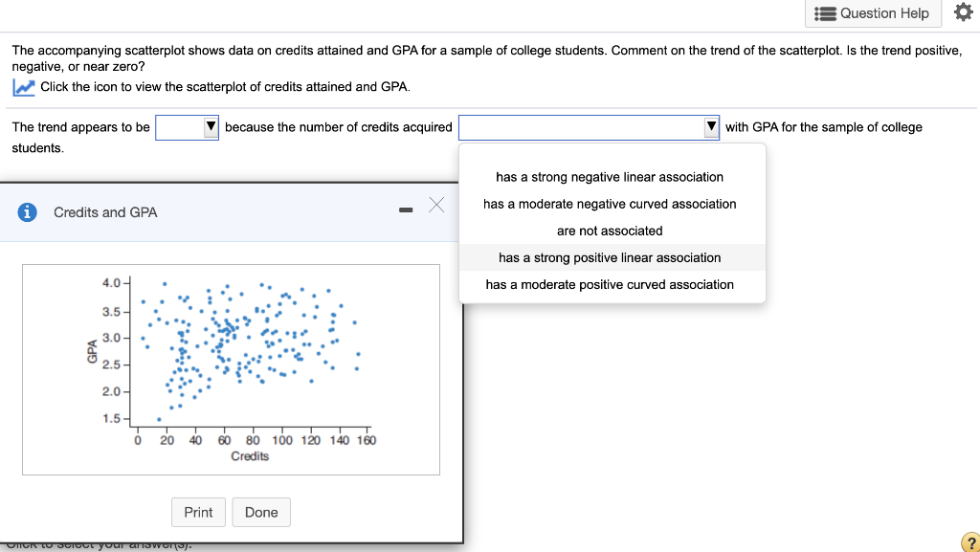Open Question Help
This screenshot has width=980, height=552.
tap(873, 13)
